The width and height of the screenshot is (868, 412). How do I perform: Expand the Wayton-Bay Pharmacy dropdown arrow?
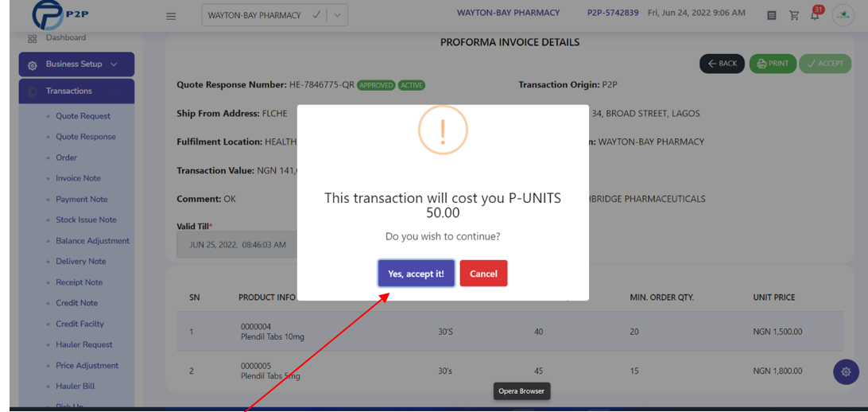point(337,15)
